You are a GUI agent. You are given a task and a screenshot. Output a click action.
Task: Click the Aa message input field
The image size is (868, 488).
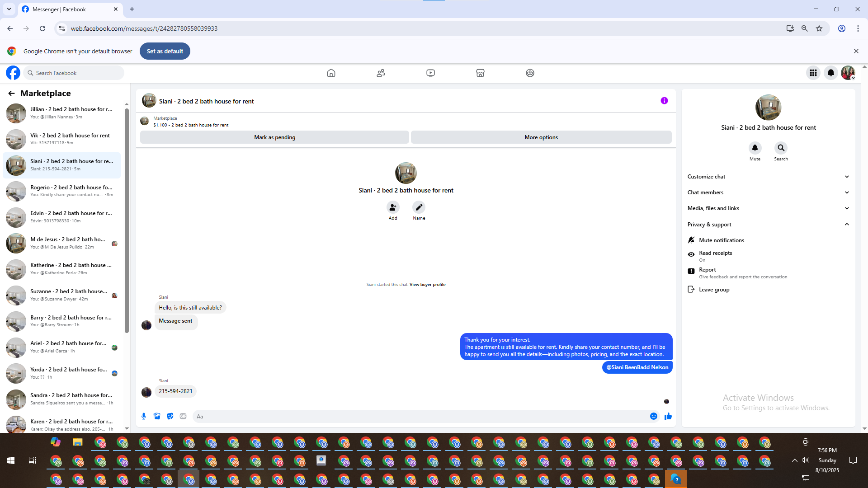(420, 417)
